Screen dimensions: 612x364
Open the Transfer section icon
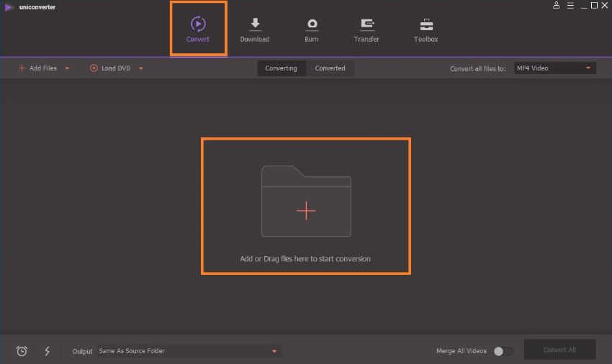(367, 24)
